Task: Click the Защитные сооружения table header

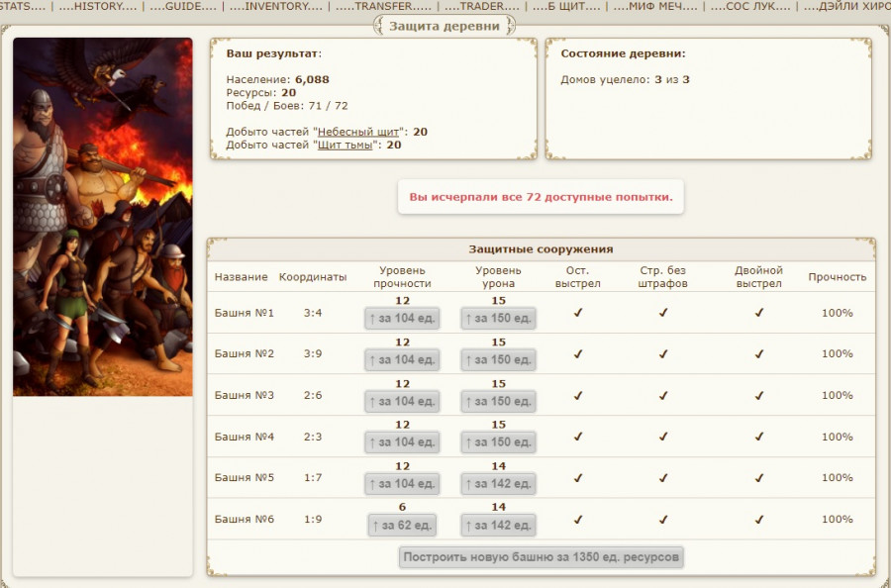Action: click(541, 249)
